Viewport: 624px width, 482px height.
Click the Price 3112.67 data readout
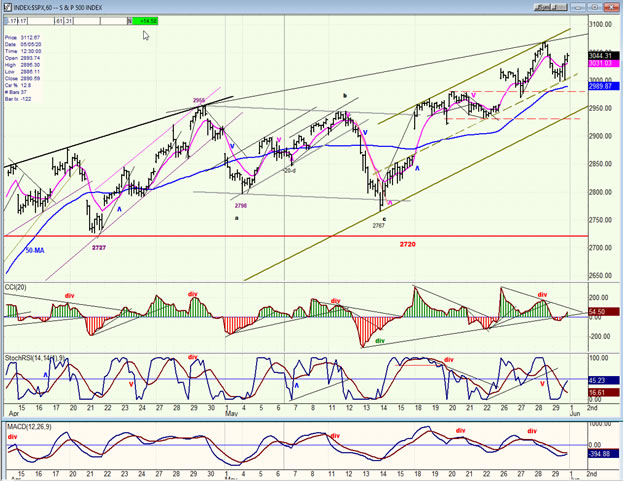click(22, 37)
